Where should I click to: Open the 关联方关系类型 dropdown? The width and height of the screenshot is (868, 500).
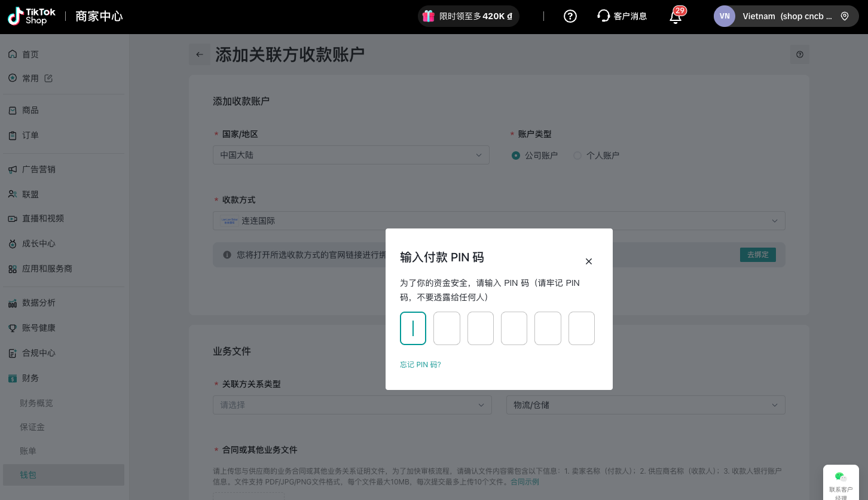[352, 405]
